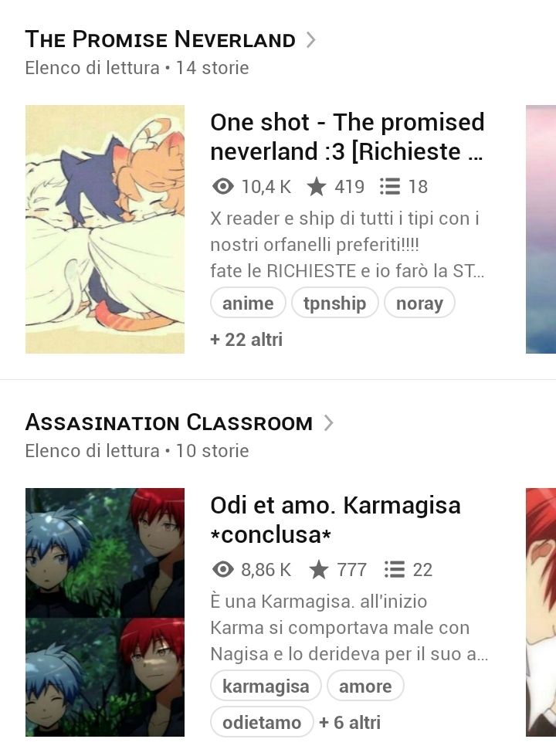Screen dimensions: 556x756
Task: Show the + 22 altri tags
Action: (x=246, y=340)
